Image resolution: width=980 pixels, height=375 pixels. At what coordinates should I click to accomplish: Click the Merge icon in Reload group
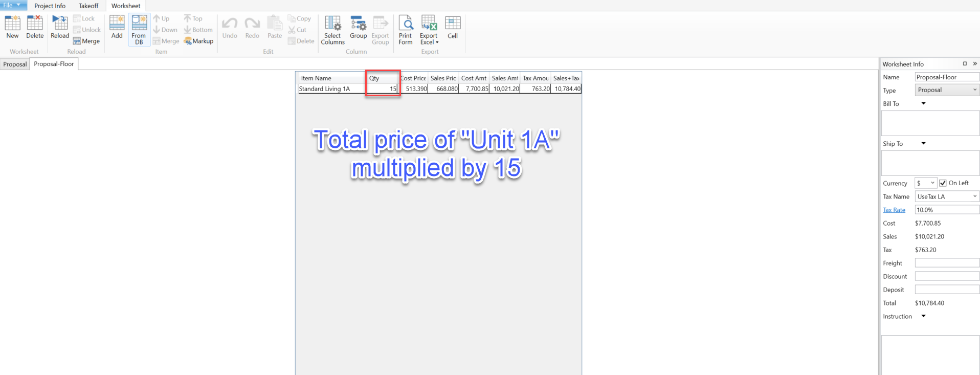pyautogui.click(x=86, y=41)
